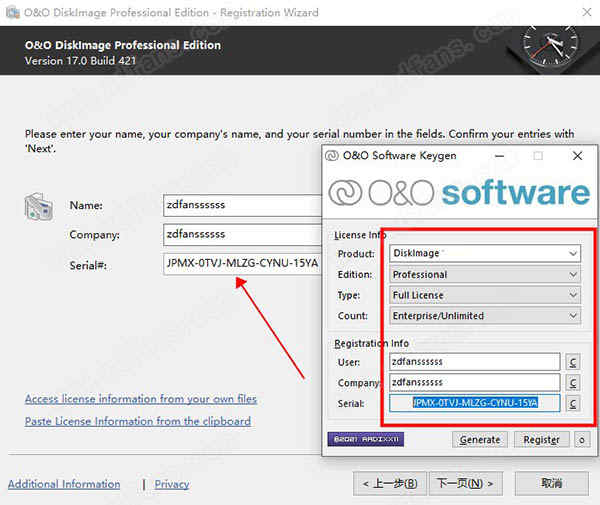Click the wizard Serial# input field
Viewport: 600px width, 505px height.
[x=242, y=264]
